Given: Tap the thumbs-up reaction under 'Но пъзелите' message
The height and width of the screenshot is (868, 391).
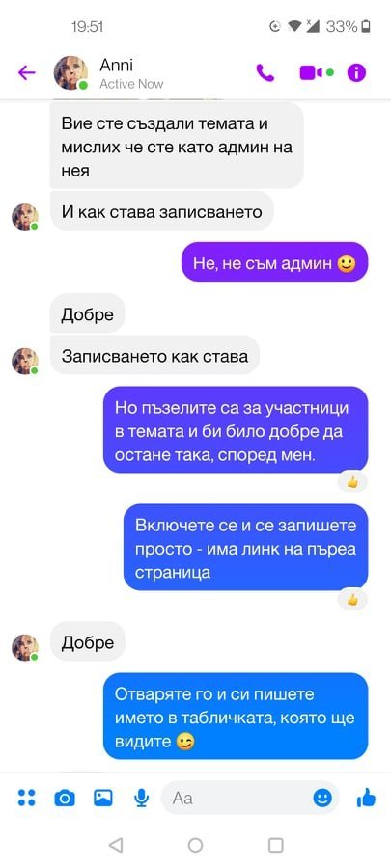Looking at the screenshot, I should coord(352,483).
